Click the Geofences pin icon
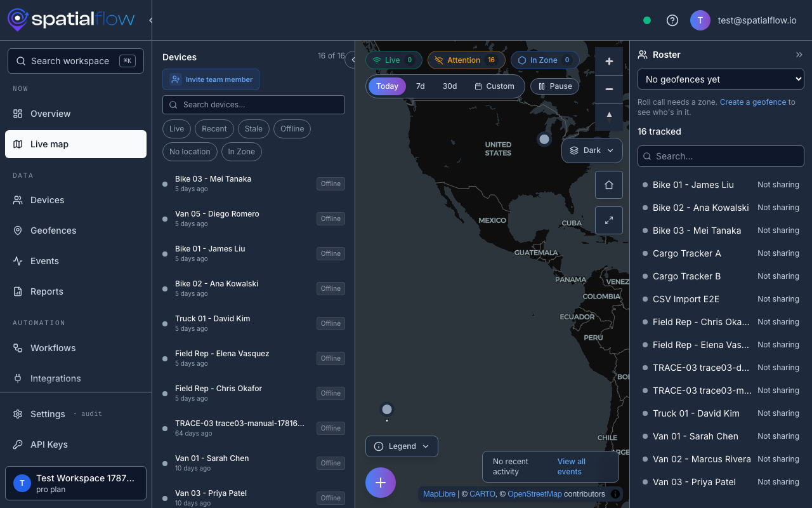 18,231
